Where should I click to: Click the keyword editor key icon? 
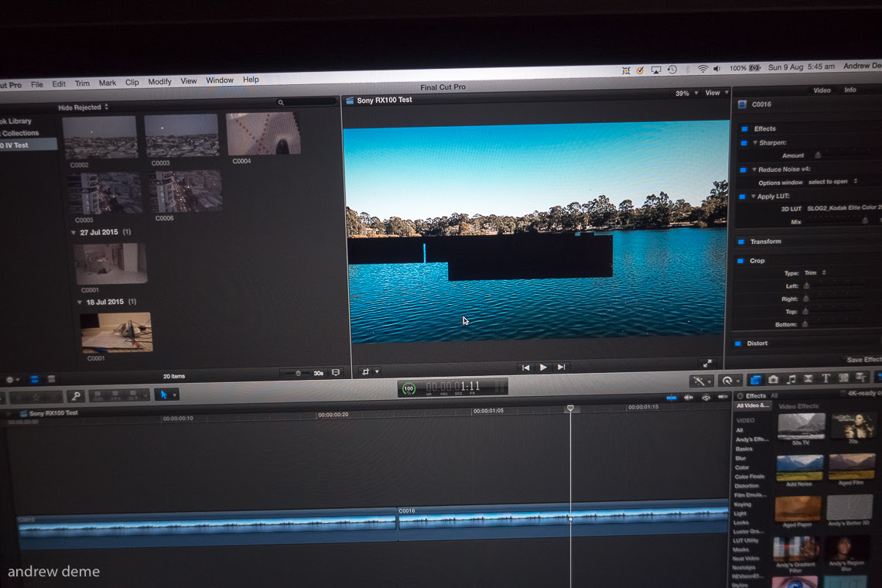tap(75, 396)
